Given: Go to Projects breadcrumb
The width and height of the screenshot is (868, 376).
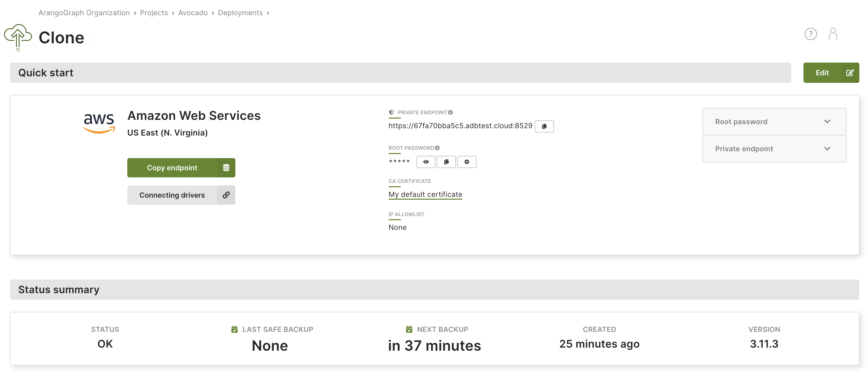Looking at the screenshot, I should coord(154,13).
